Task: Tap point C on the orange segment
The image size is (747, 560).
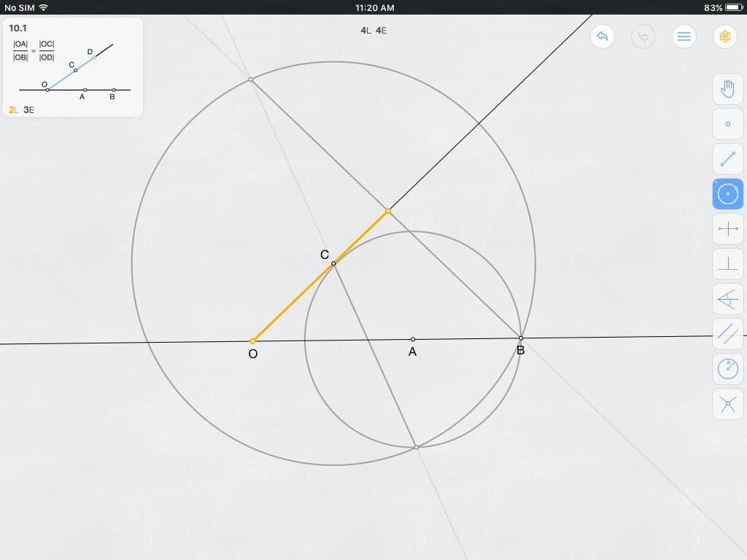Action: 333,263
